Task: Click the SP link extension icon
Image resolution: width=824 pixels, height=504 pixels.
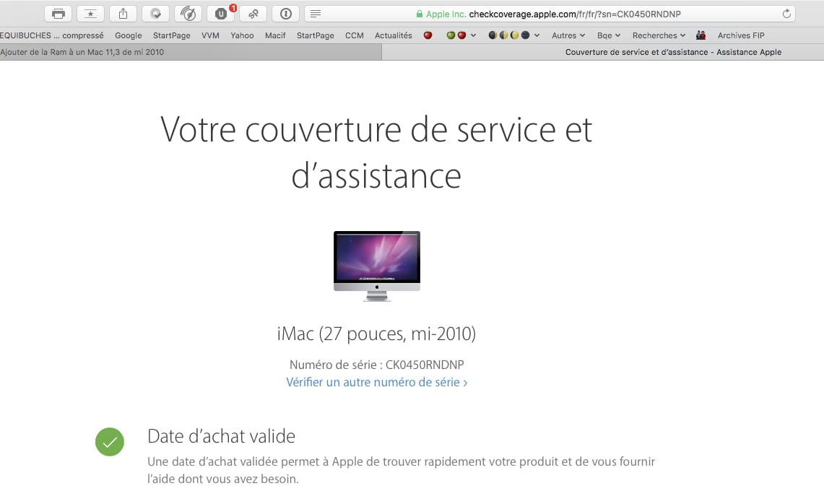Action: coord(253,14)
